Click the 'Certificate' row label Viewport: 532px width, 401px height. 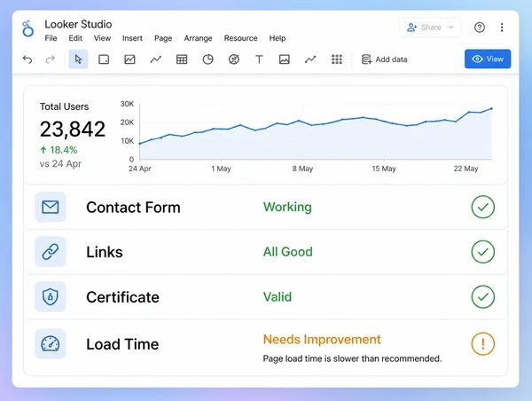coord(122,297)
